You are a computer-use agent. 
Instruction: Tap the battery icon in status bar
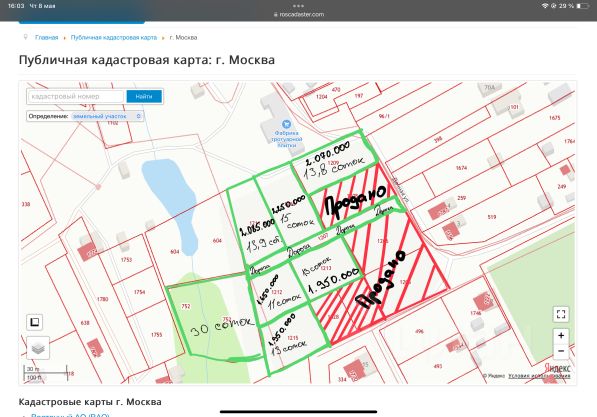[x=583, y=6]
